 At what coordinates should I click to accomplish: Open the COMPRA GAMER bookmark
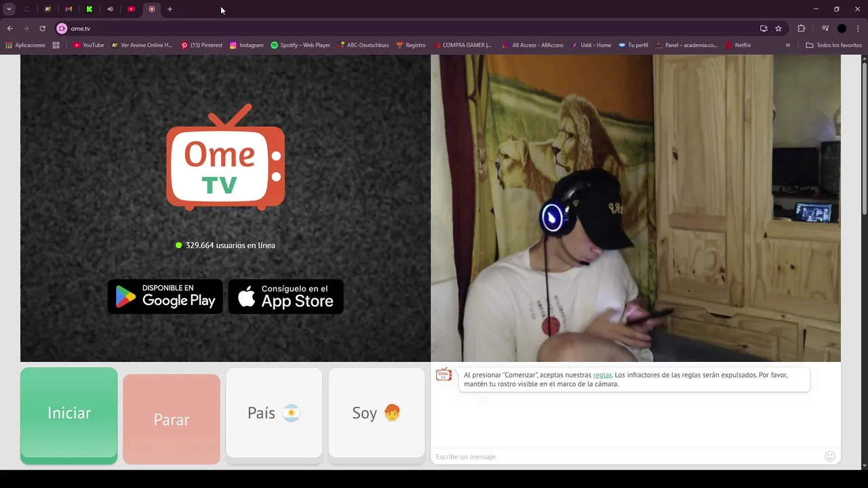(462, 45)
